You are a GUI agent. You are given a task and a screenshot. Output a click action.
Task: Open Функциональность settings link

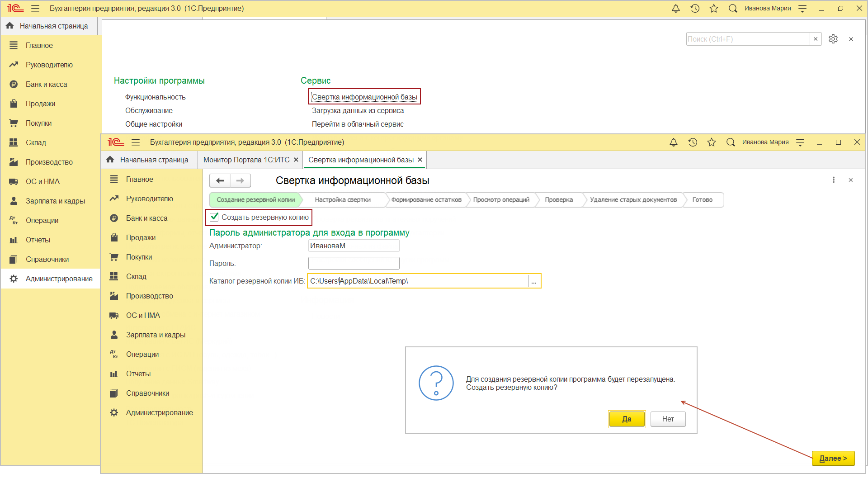(x=156, y=97)
